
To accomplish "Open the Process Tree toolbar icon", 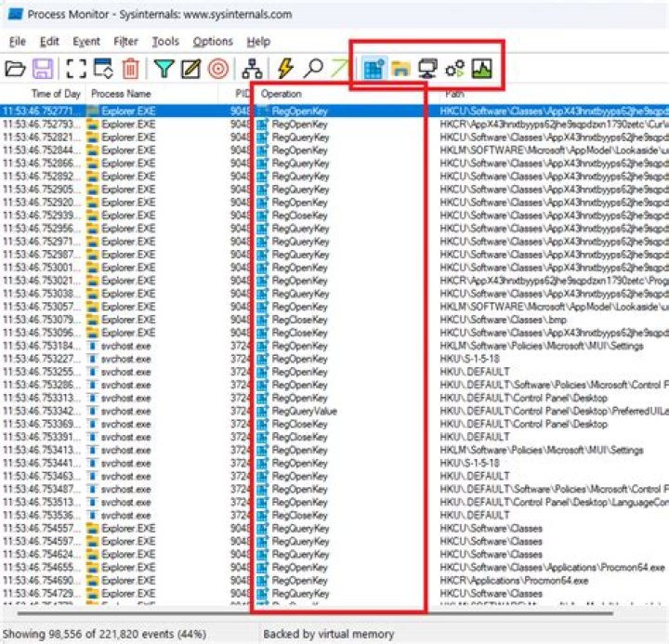I will click(252, 68).
